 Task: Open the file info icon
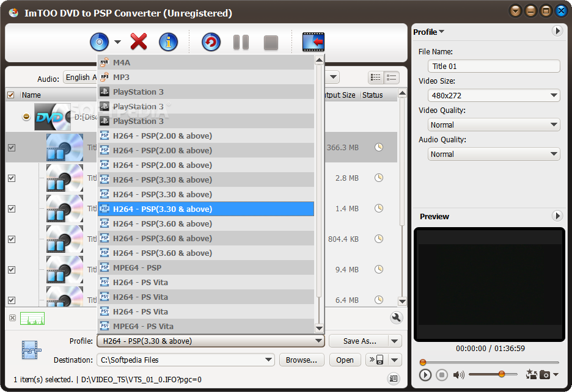coord(168,42)
